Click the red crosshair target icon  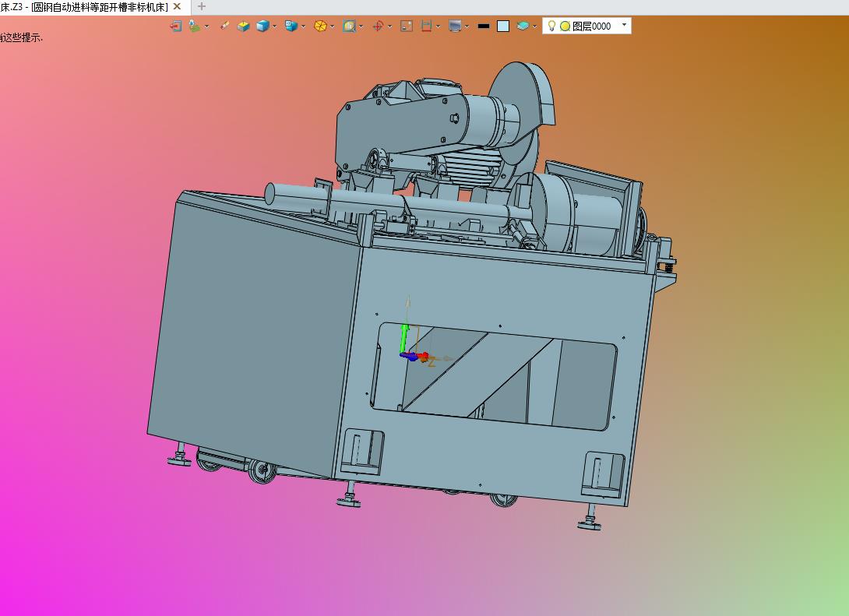pos(378,26)
